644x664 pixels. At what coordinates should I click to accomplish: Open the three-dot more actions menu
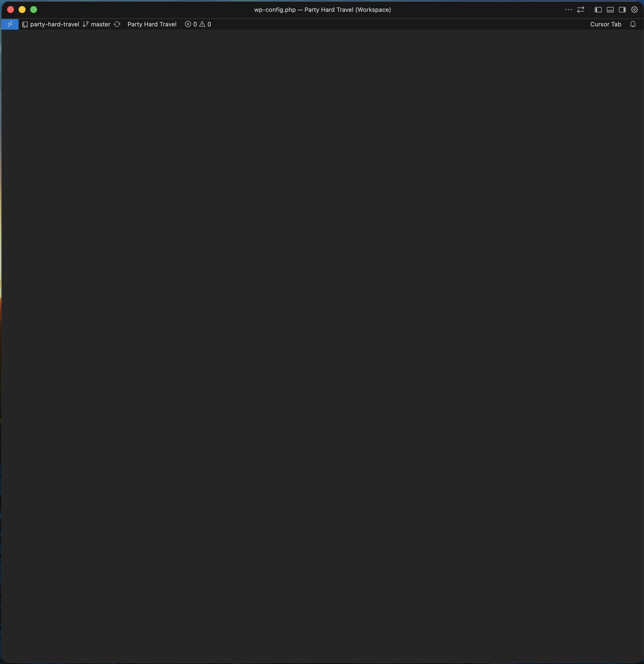point(568,10)
